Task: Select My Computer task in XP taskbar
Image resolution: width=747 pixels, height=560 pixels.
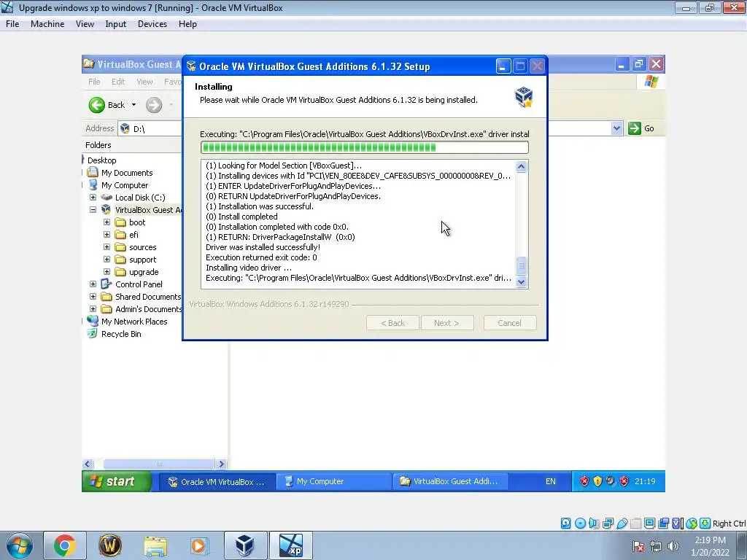Action: [334, 482]
